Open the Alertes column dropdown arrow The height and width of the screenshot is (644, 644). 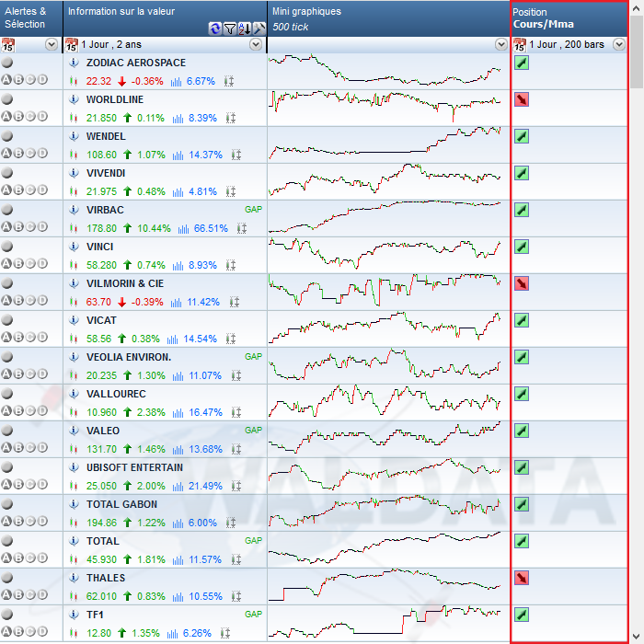[52, 44]
